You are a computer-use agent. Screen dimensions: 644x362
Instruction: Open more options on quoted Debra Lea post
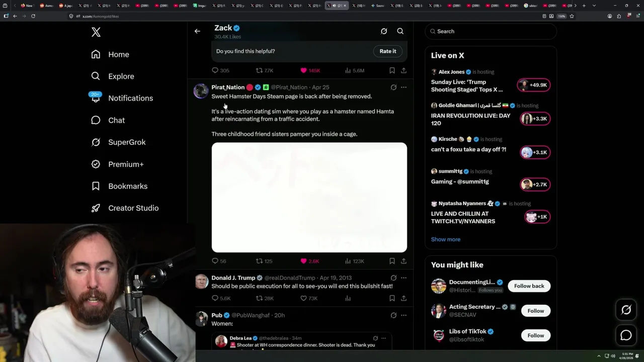[x=383, y=338]
